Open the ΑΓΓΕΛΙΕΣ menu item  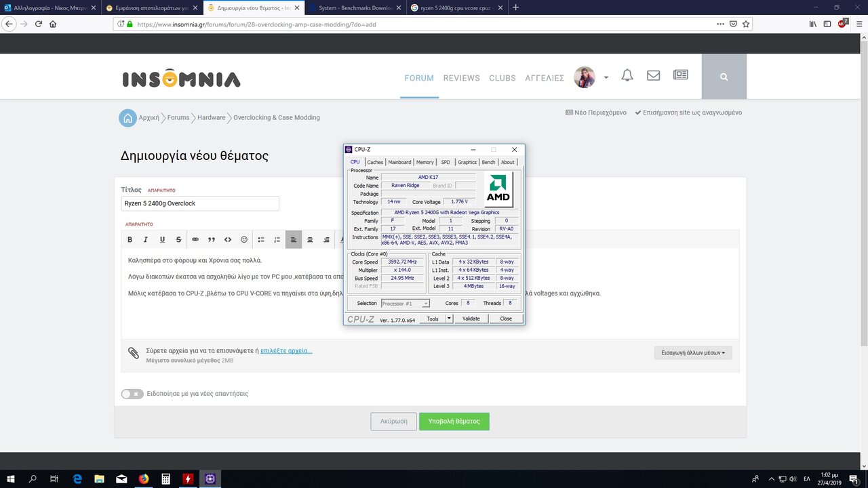(545, 78)
